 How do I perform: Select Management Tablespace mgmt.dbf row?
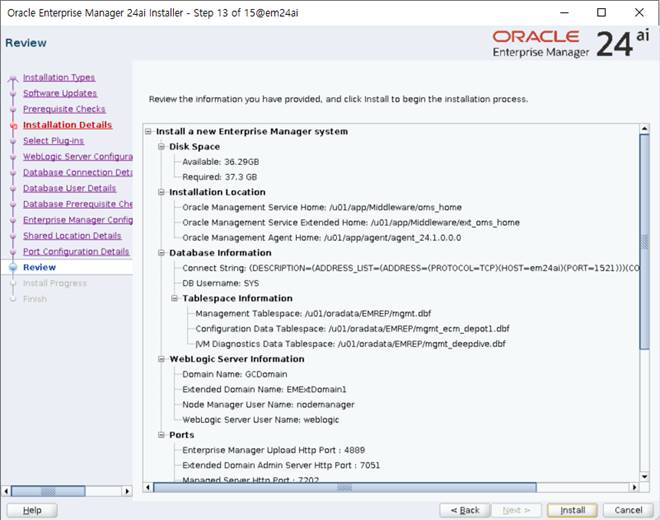pos(313,313)
